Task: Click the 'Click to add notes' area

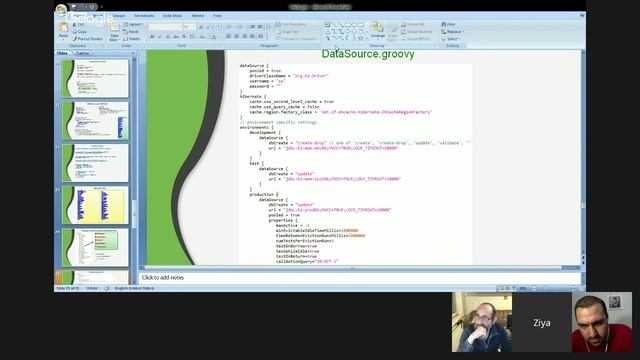Action: point(360,278)
